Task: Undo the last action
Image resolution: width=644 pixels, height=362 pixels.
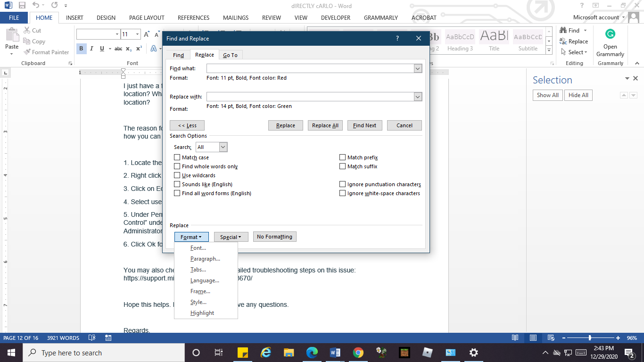Action: pyautogui.click(x=36, y=6)
